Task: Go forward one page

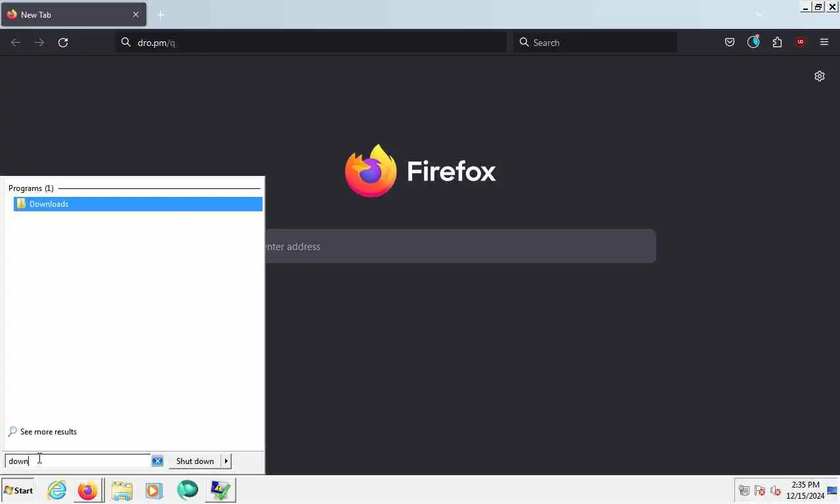Action: coord(39,43)
